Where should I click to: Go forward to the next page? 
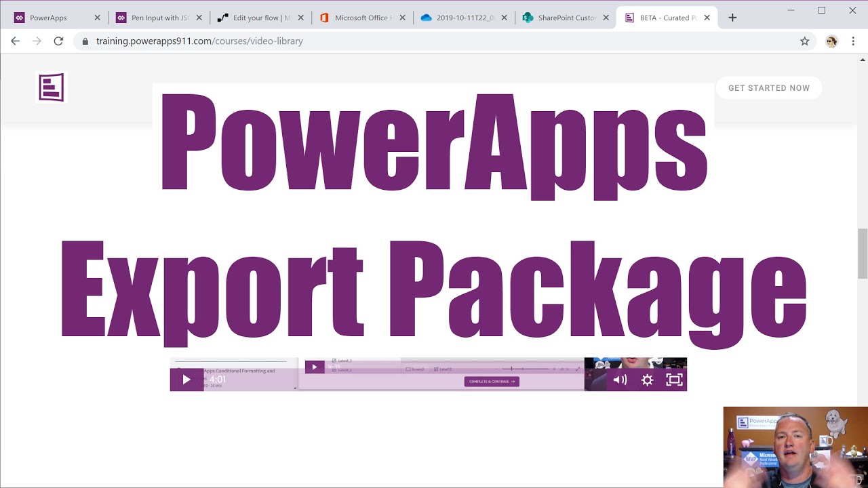point(37,41)
